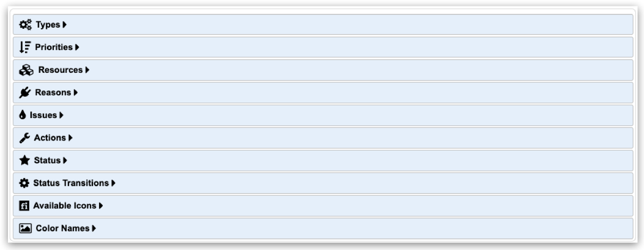Expand the Status Transitions arrow

113,183
